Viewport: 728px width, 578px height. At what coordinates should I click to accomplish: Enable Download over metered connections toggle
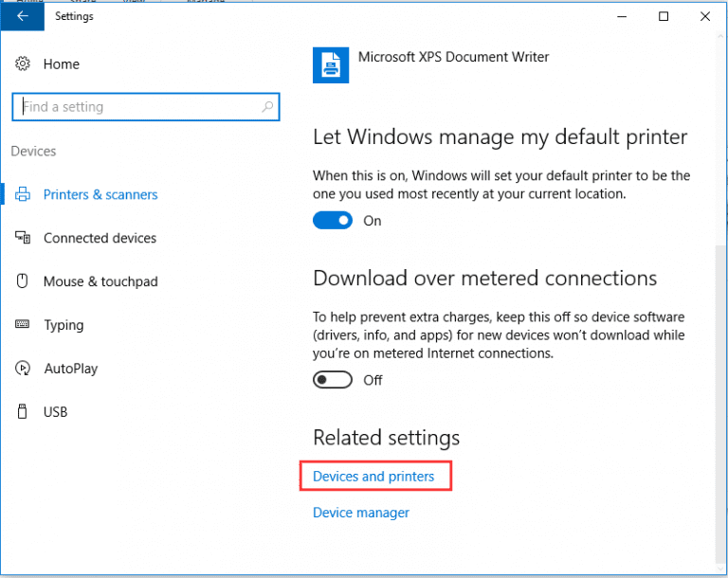pyautogui.click(x=333, y=380)
